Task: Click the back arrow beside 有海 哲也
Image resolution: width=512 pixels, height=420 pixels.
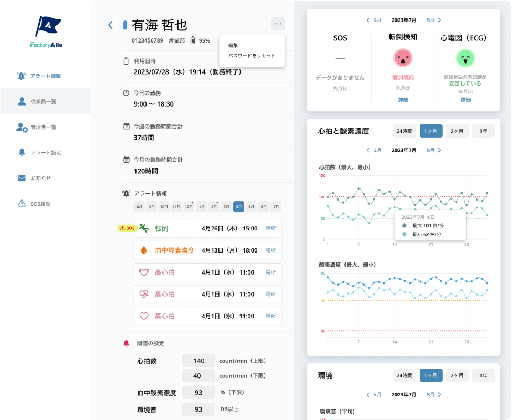Action: click(x=110, y=25)
